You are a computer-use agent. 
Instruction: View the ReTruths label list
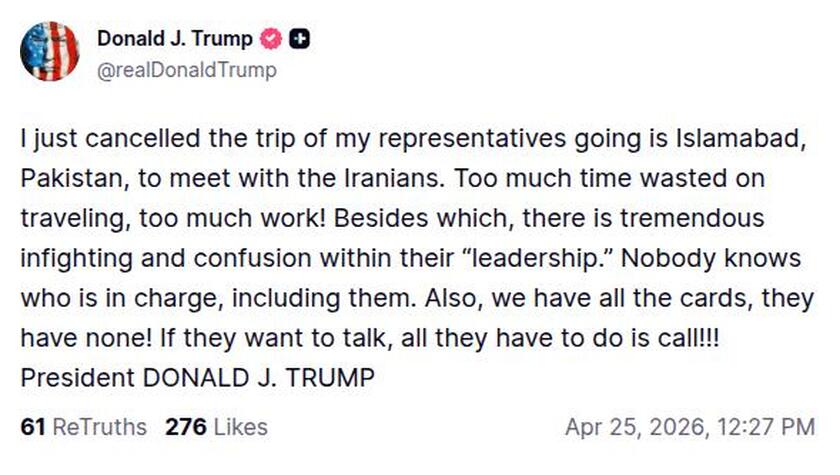pos(99,427)
